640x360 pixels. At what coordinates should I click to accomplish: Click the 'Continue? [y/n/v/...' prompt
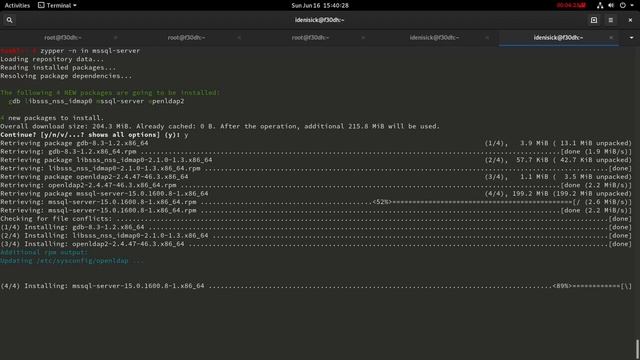coord(94,135)
